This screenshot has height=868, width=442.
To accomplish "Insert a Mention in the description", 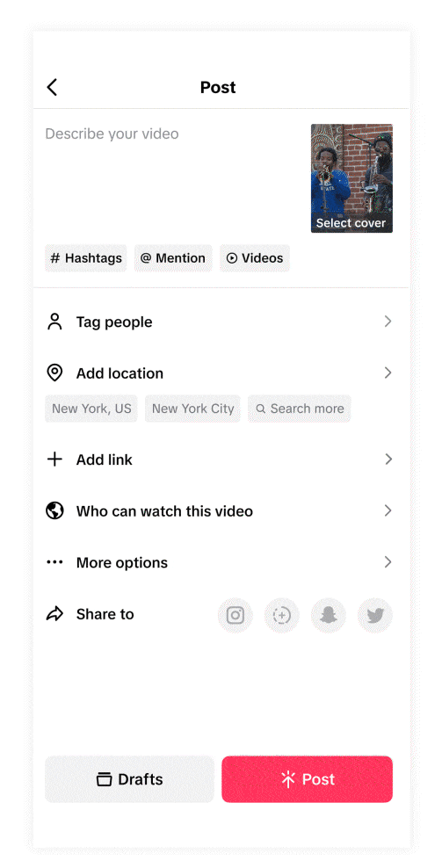I will click(173, 258).
